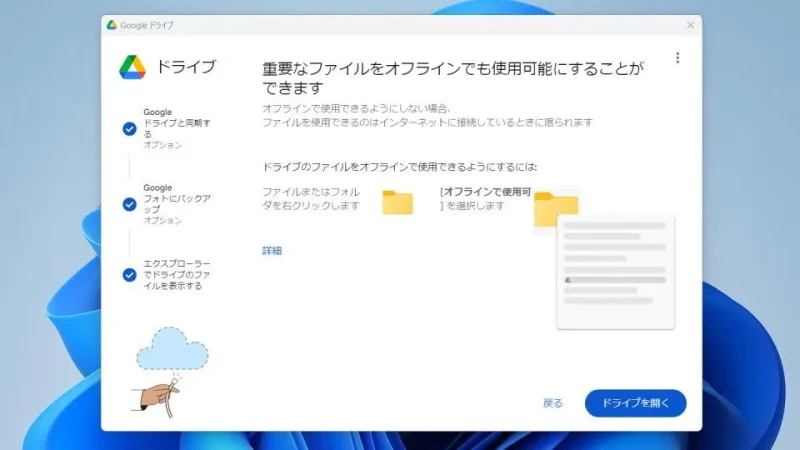Click the ドライブ title text beside the logo
Image resolution: width=800 pixels, height=450 pixels.
click(185, 67)
